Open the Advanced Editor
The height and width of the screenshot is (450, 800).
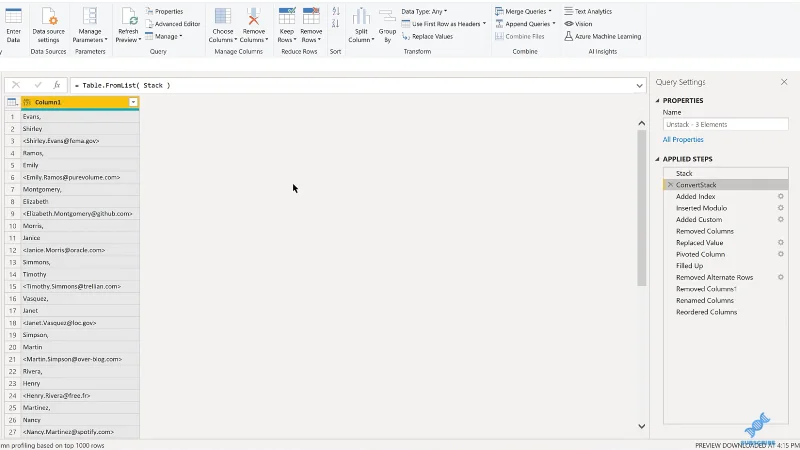(x=173, y=24)
